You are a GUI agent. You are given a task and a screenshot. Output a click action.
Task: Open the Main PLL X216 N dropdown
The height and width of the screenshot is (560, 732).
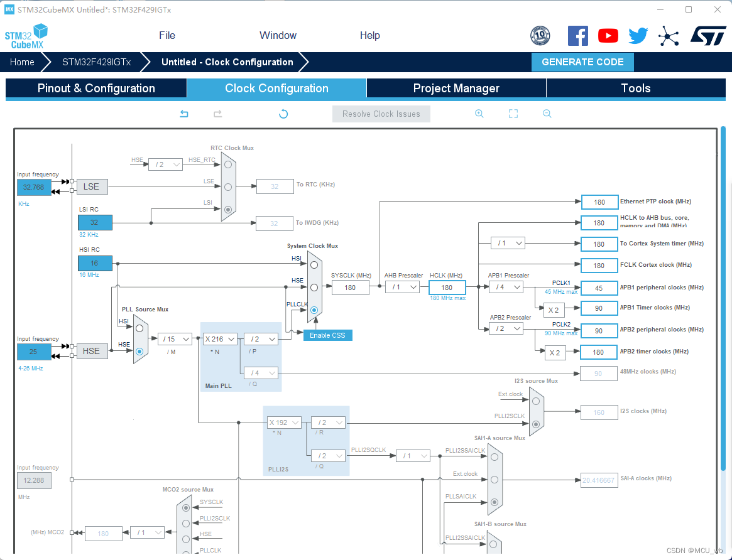pyautogui.click(x=220, y=339)
